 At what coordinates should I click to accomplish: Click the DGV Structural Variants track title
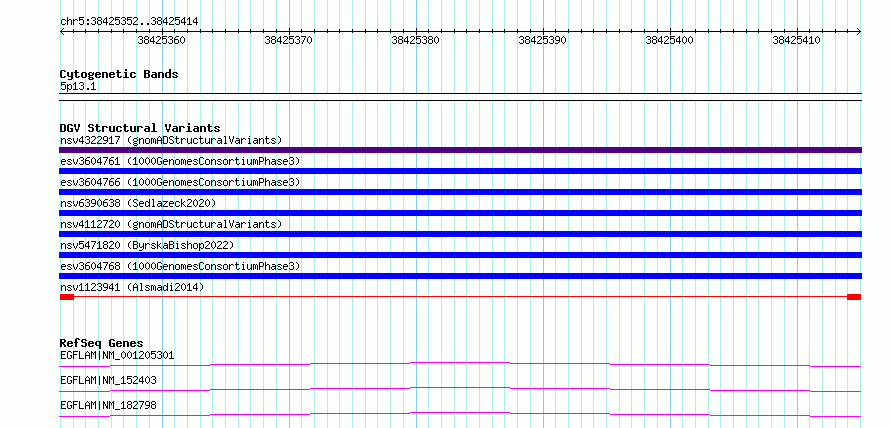click(x=140, y=128)
